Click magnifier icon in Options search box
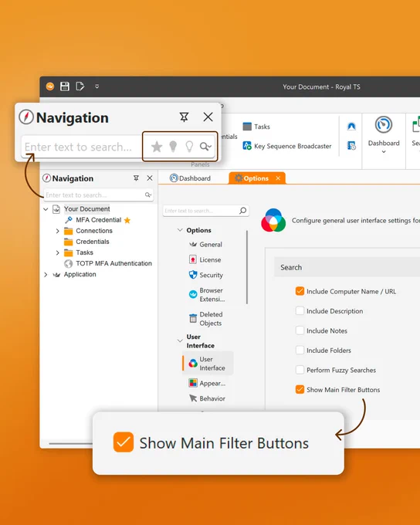Image resolution: width=420 pixels, height=525 pixels. pos(243,211)
